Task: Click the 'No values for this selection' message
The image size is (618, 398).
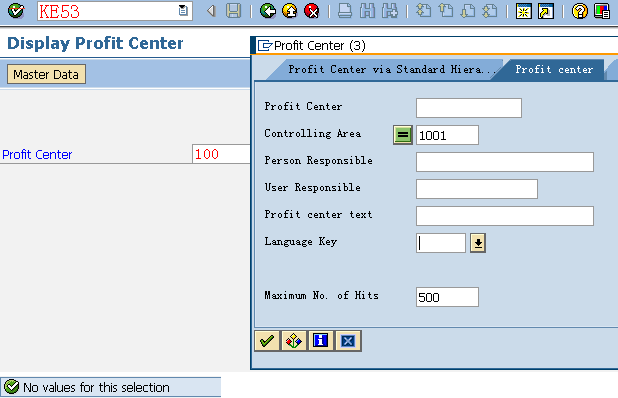Action: [x=96, y=387]
